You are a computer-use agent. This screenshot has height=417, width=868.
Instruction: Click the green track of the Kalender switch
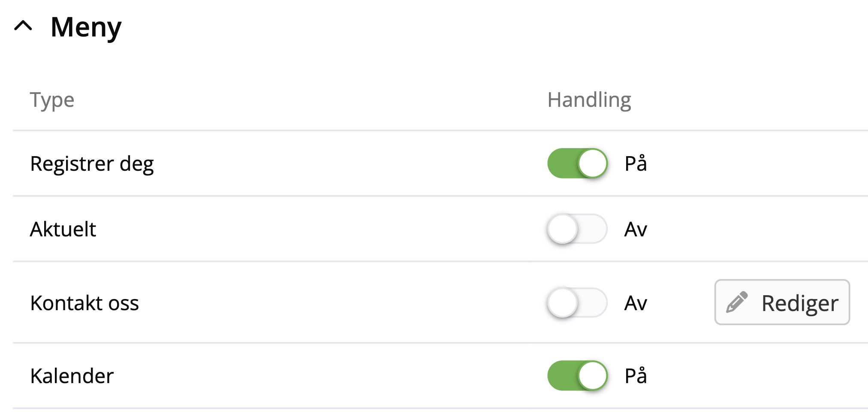[562, 376]
